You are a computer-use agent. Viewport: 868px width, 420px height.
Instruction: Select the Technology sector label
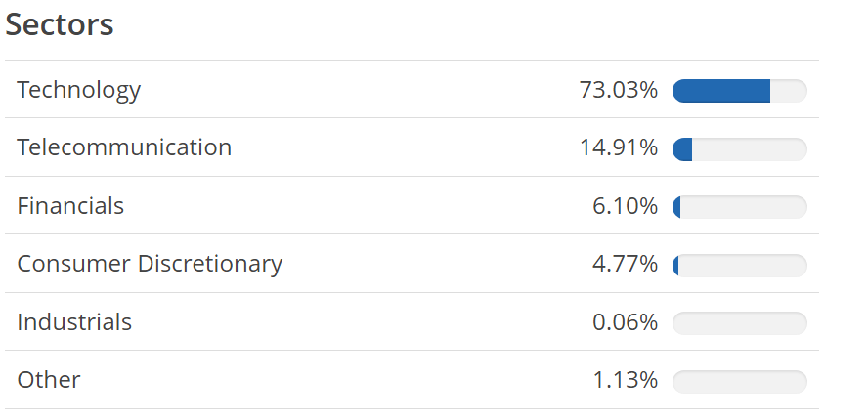tap(79, 90)
